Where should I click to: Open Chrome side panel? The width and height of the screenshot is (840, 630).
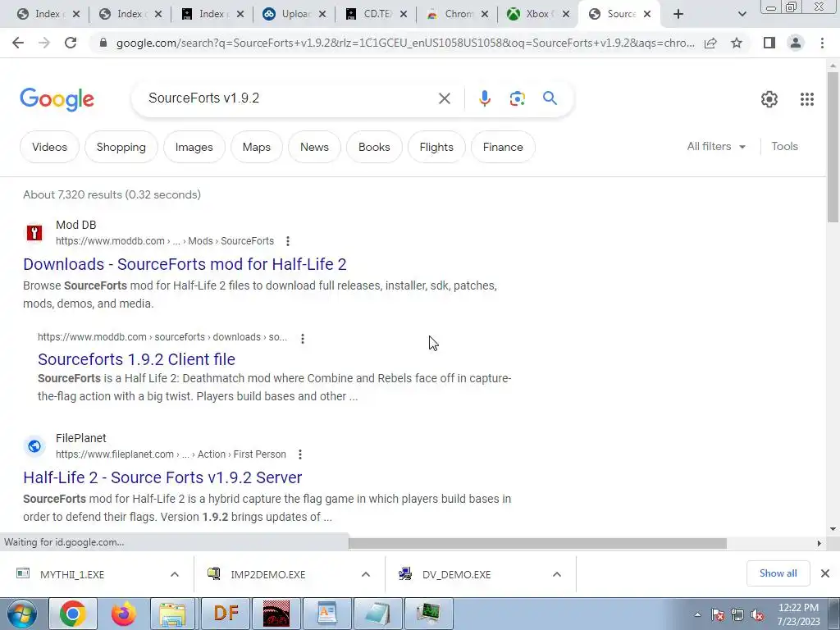[769, 43]
